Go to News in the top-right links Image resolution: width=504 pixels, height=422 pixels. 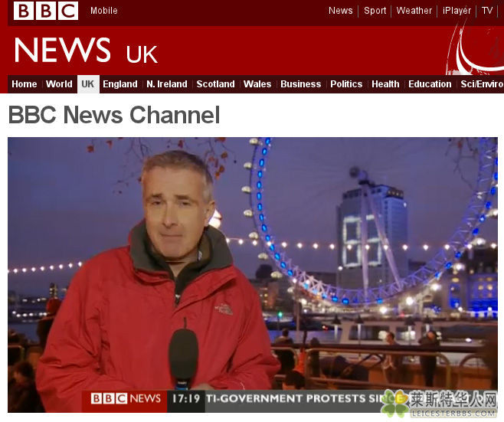point(340,11)
